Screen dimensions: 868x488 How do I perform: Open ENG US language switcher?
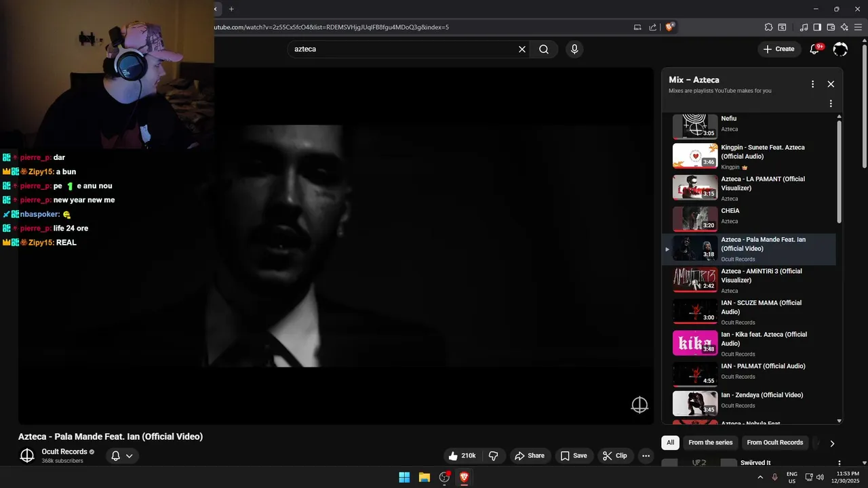792,477
